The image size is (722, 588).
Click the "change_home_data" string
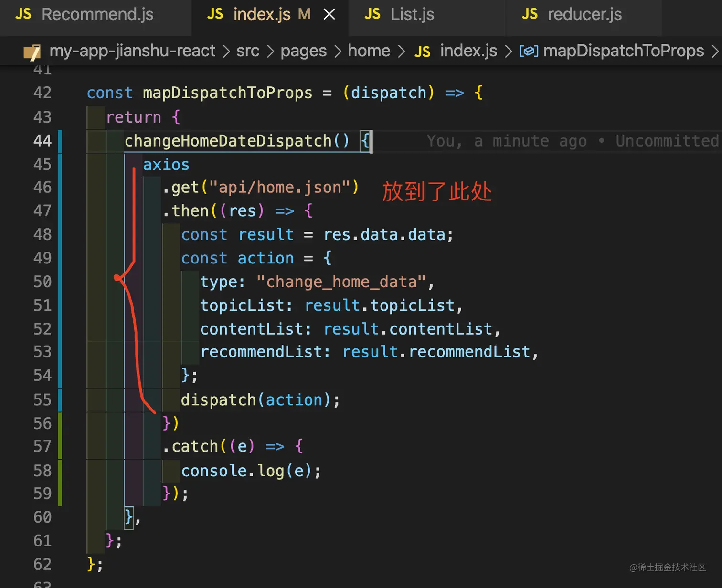(x=341, y=282)
